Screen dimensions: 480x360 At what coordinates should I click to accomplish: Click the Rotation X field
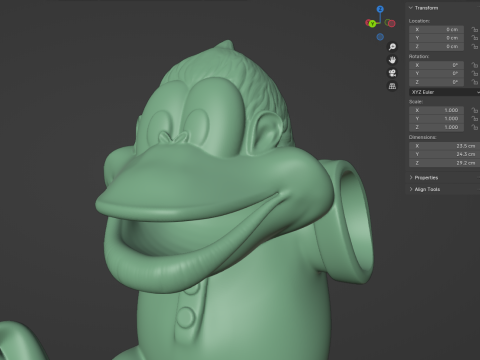(x=436, y=65)
